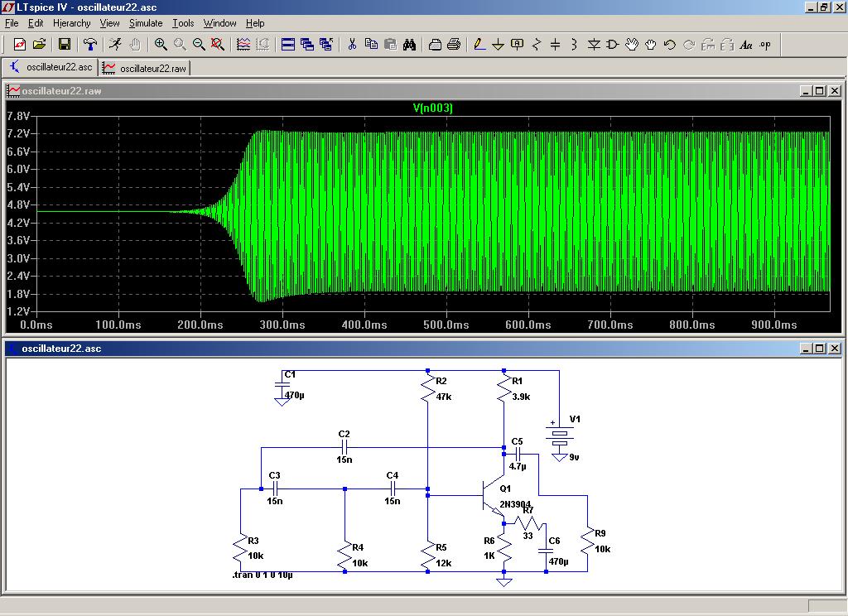Viewport: 848px width, 616px height.
Task: Click the Save floppy disk icon
Action: 64,45
